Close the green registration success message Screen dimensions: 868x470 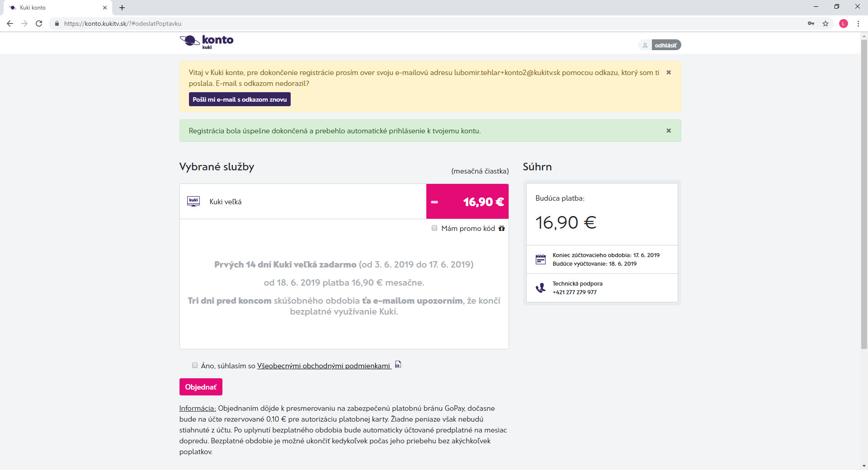tap(669, 131)
